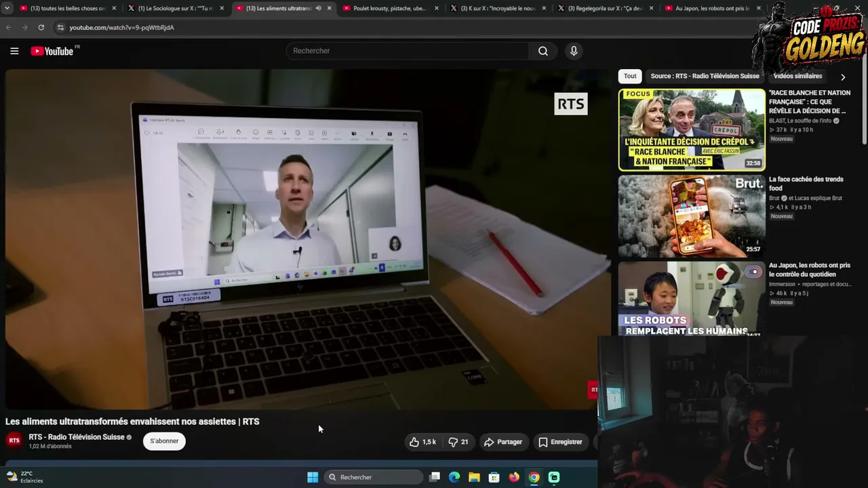The width and height of the screenshot is (868, 488).
Task: Open 'RACE BLANCHE ET NATION FRANÇAISE' video title
Action: click(809, 102)
